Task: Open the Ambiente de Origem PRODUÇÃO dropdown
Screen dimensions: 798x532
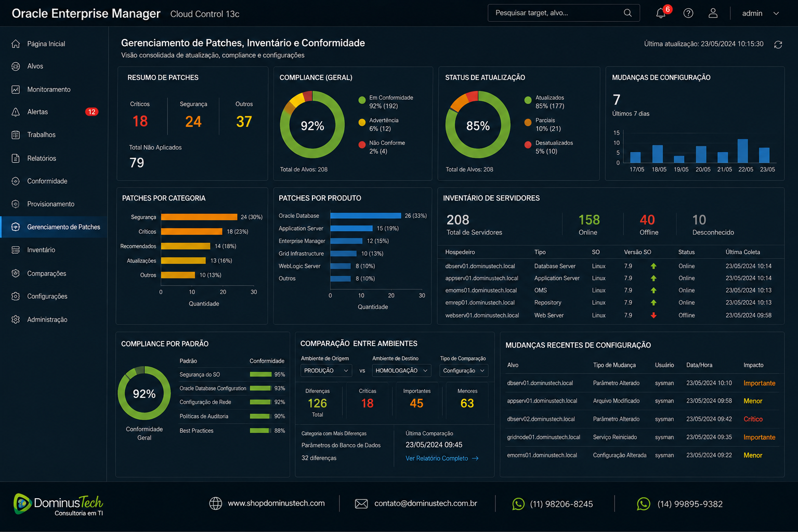Action: click(x=326, y=370)
